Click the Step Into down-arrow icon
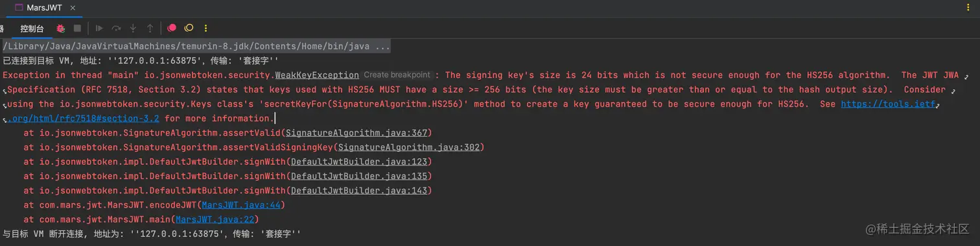The image size is (980, 246). pos(133,29)
